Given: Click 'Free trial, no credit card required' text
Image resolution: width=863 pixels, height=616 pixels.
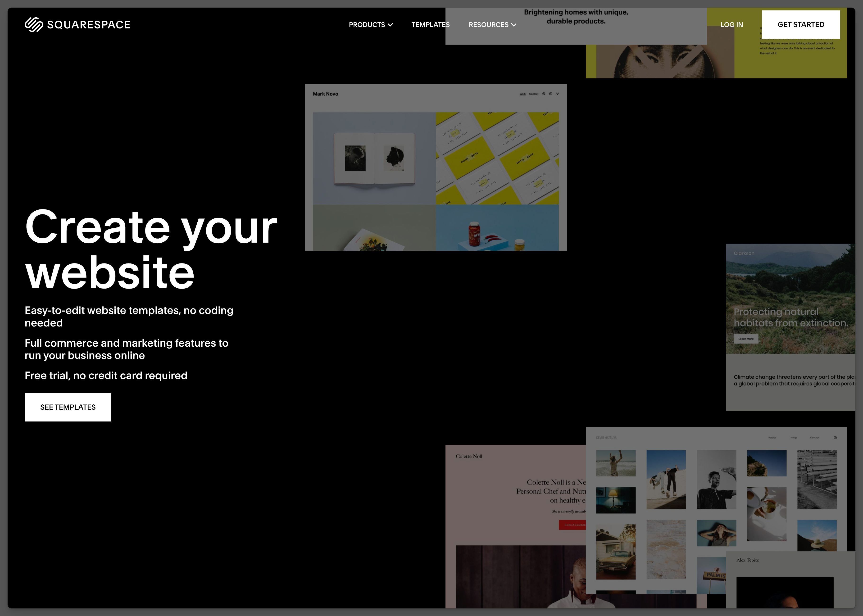Looking at the screenshot, I should point(106,376).
